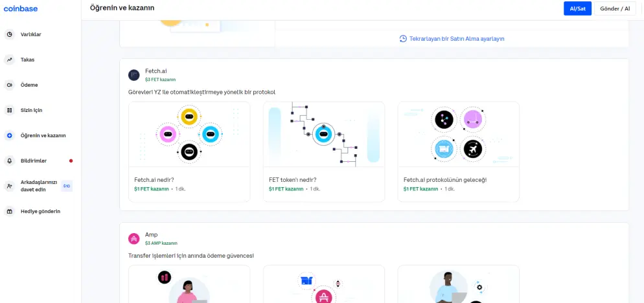
Task: Click '$3 FET kazanın' label
Action: point(160,80)
